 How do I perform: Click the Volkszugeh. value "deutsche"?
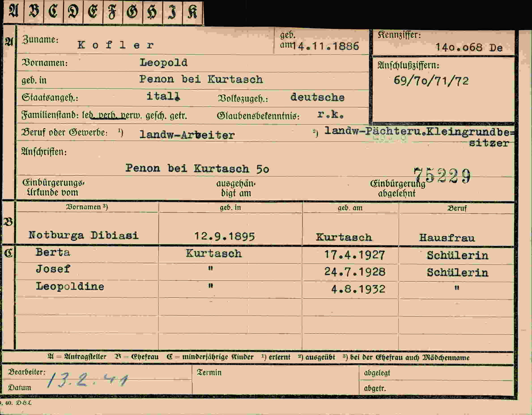click(317, 97)
